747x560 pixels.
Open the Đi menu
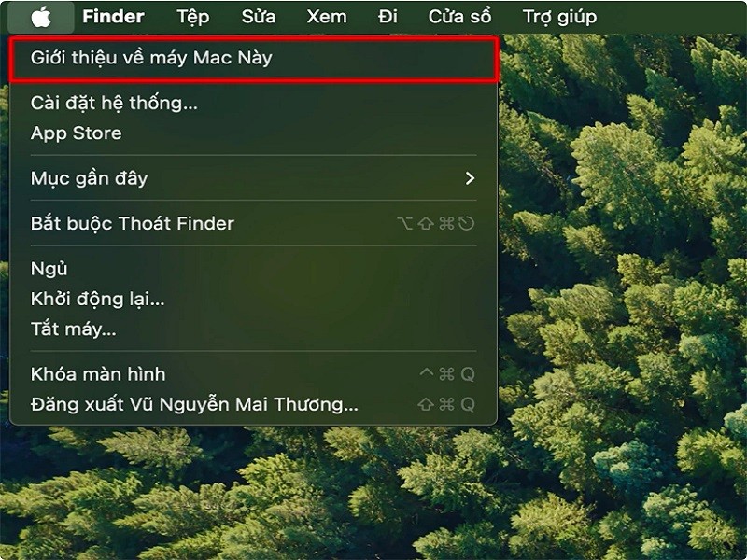(x=388, y=17)
